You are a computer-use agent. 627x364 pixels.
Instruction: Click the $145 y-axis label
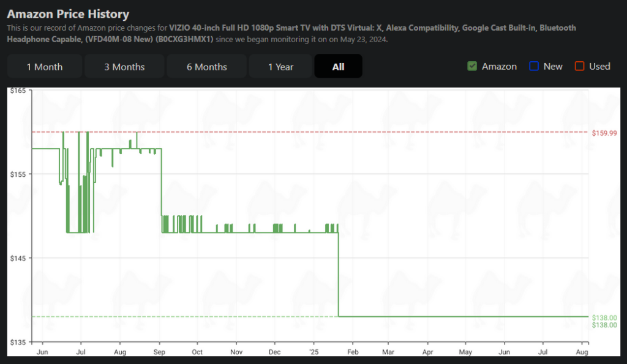[x=18, y=258]
